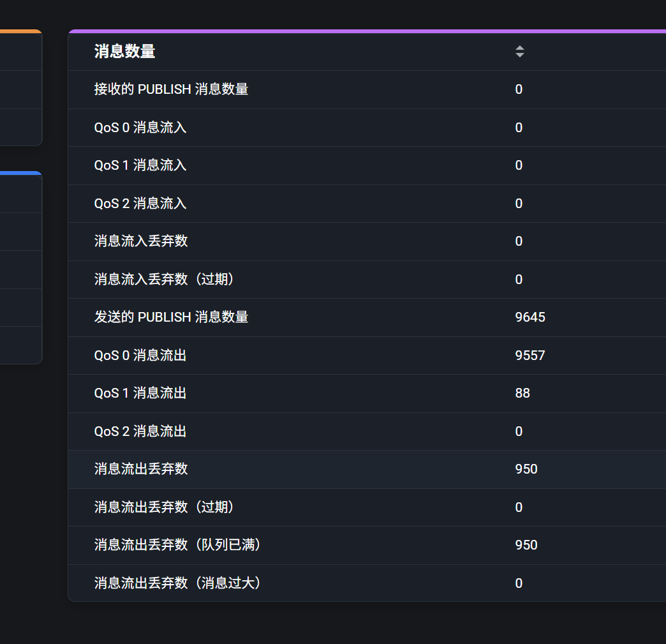Click the 消息流出丢弃数（消息过大）row label

point(178,583)
